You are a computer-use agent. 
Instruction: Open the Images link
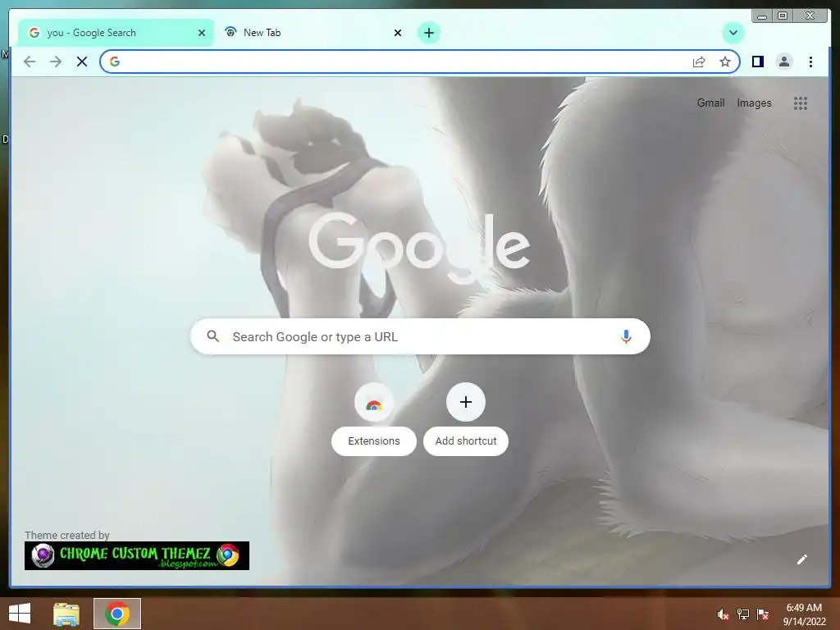pos(754,103)
